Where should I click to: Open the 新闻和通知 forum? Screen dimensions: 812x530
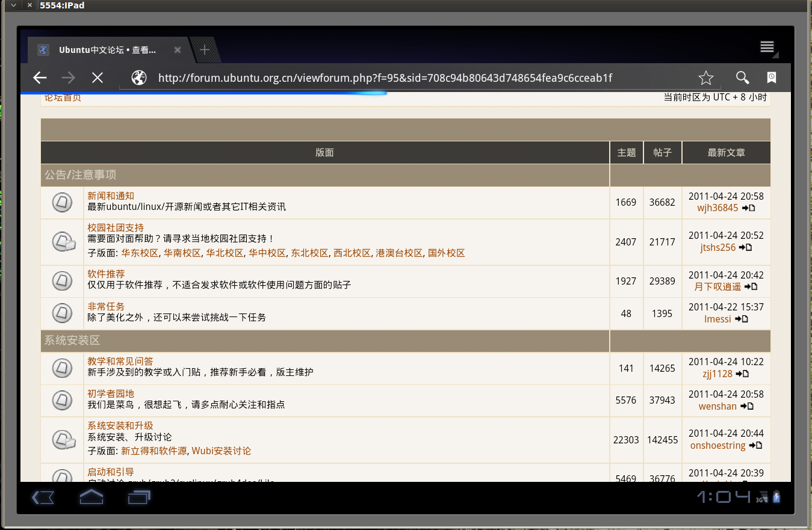tap(111, 196)
